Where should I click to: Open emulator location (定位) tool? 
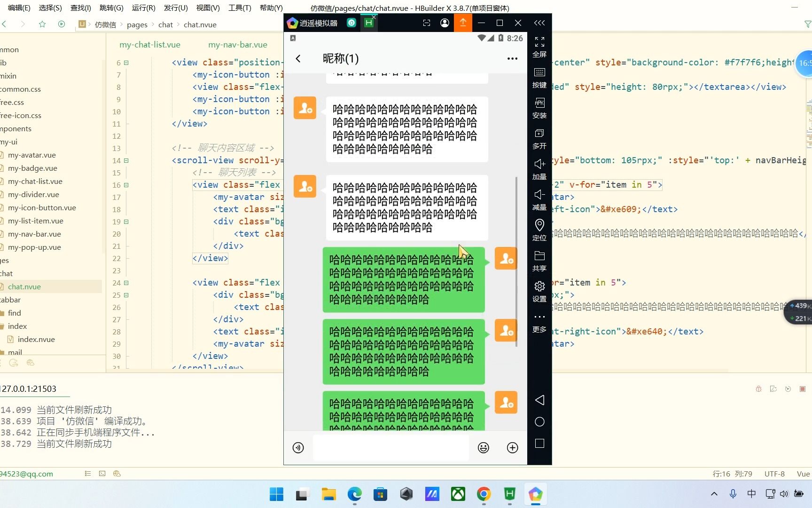tap(539, 230)
